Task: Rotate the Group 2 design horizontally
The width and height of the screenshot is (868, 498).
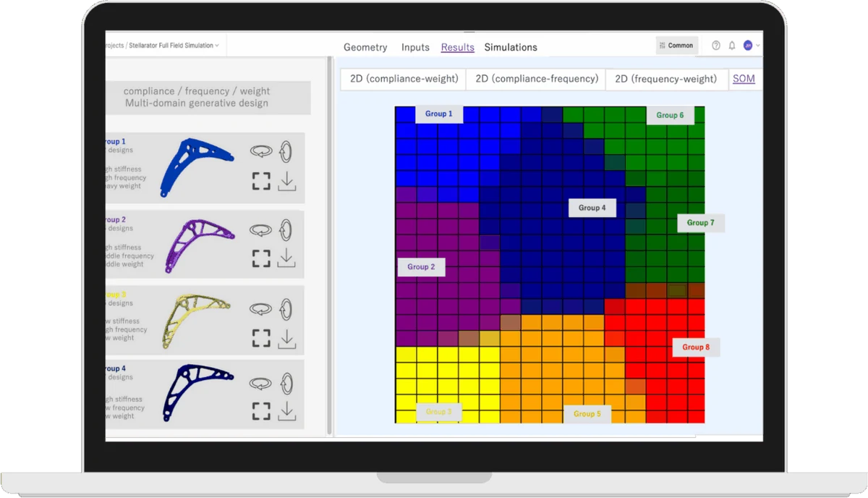Action: (x=261, y=230)
